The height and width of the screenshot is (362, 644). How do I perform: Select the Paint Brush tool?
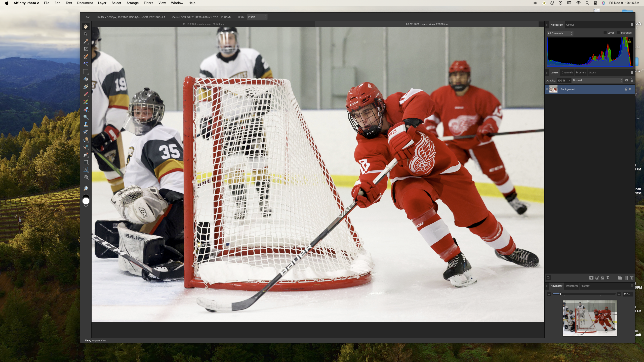tap(86, 94)
